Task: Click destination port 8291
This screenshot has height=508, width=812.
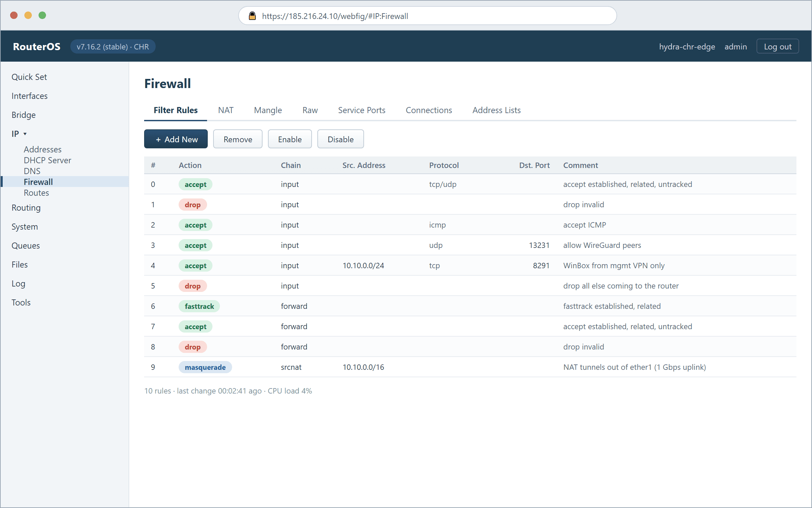Action: click(541, 266)
